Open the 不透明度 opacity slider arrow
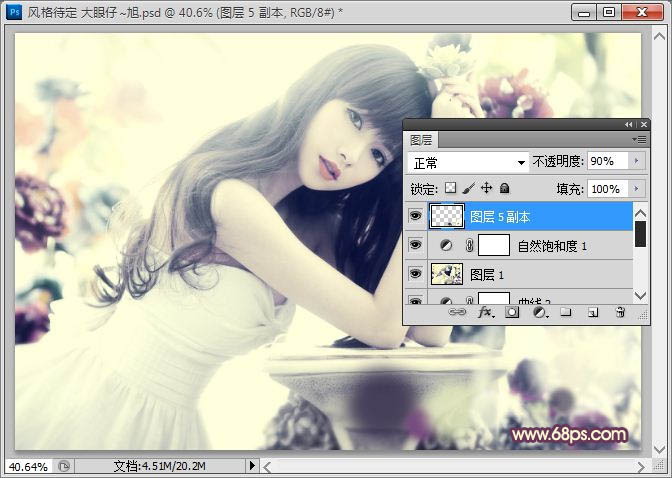The image size is (672, 478). coord(637,161)
